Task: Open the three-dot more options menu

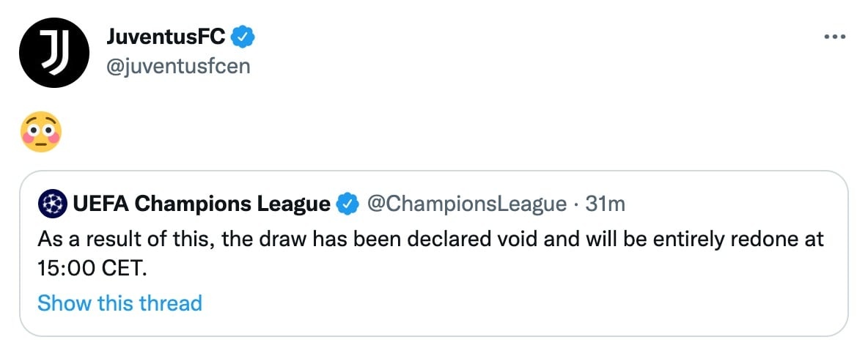Action: pos(835,37)
